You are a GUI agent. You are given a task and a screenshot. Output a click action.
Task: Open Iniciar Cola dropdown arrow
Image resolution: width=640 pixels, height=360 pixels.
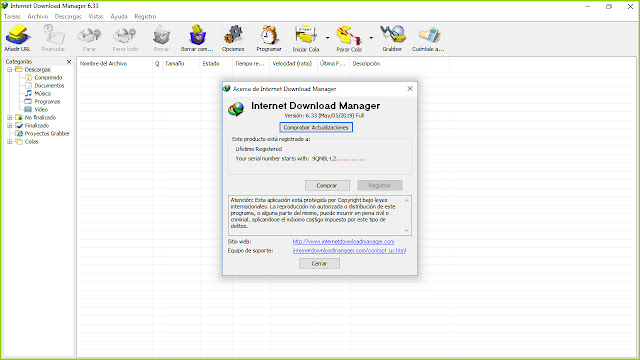[x=327, y=38]
